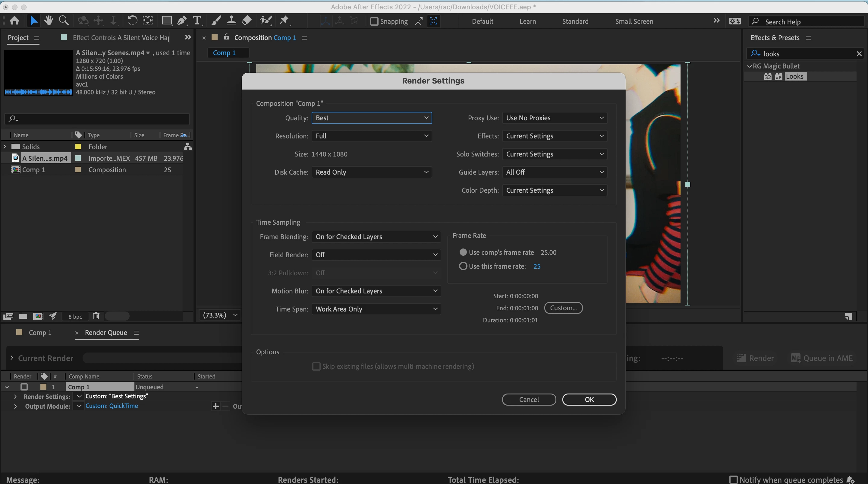Check Notify when queue completes
The width and height of the screenshot is (868, 484).
[733, 479]
